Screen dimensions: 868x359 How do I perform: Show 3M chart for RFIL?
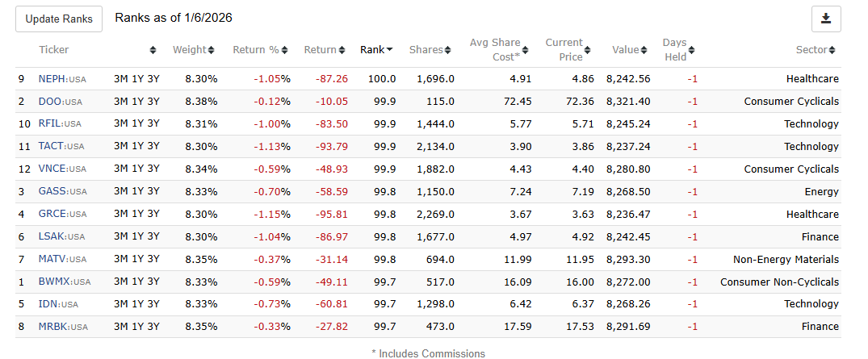pos(121,124)
